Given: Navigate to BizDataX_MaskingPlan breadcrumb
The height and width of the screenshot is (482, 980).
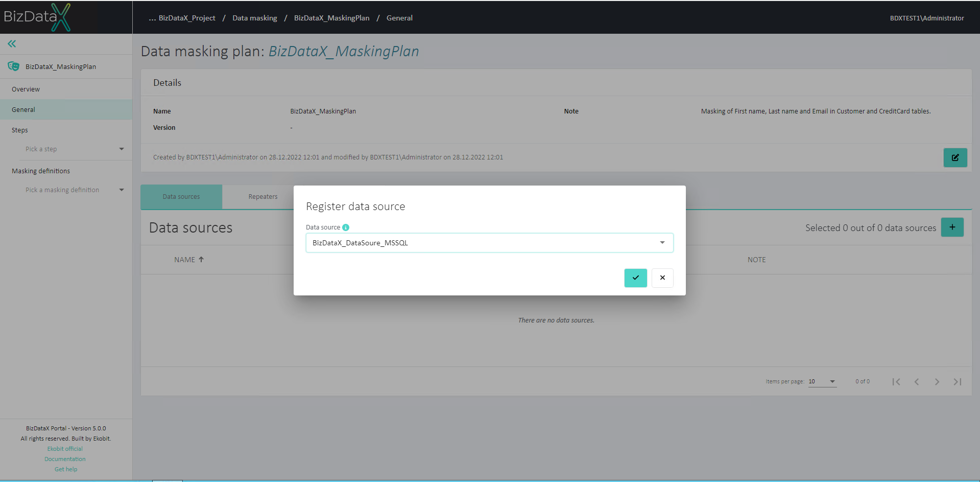Looking at the screenshot, I should tap(332, 18).
